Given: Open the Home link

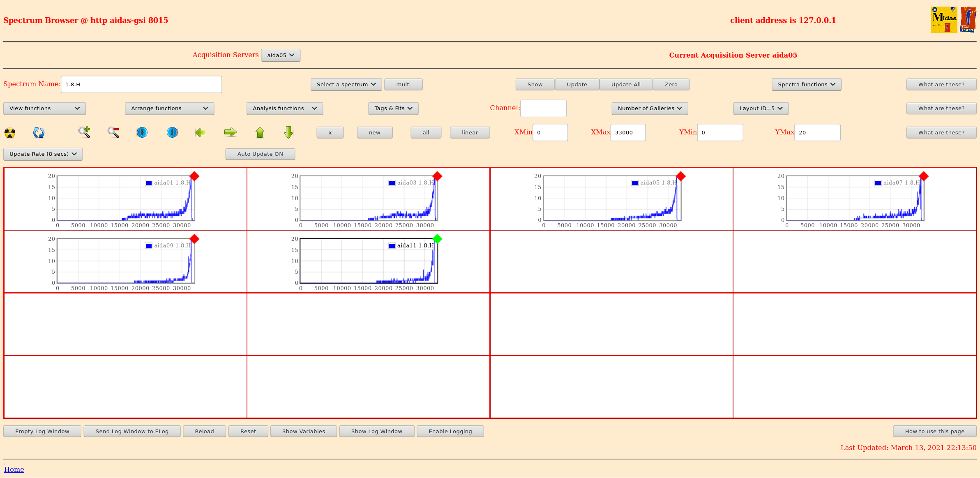Looking at the screenshot, I should pyautogui.click(x=14, y=469).
